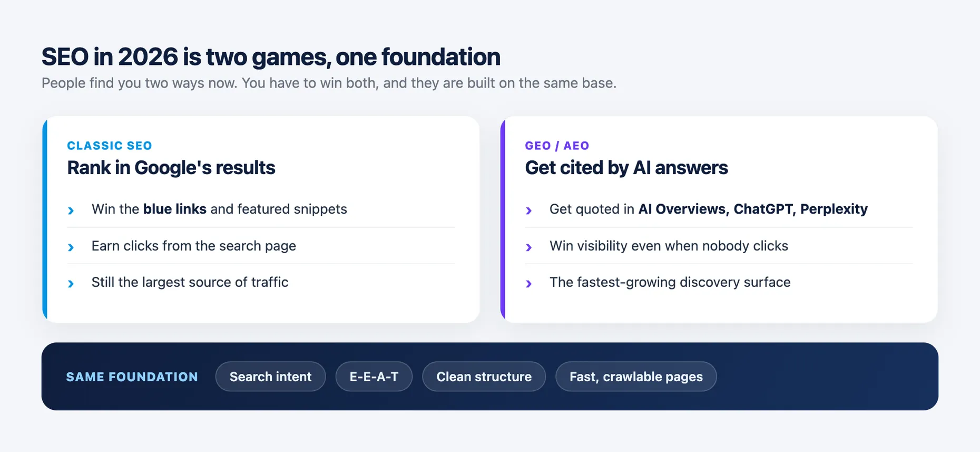
Task: Click the 'SAME FOUNDATION' label
Action: (132, 377)
